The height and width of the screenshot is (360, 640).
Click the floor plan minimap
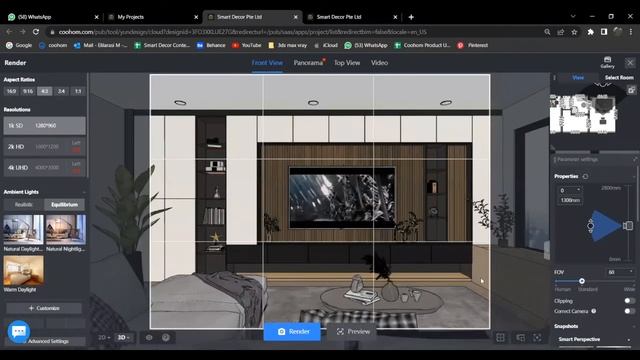point(583,114)
